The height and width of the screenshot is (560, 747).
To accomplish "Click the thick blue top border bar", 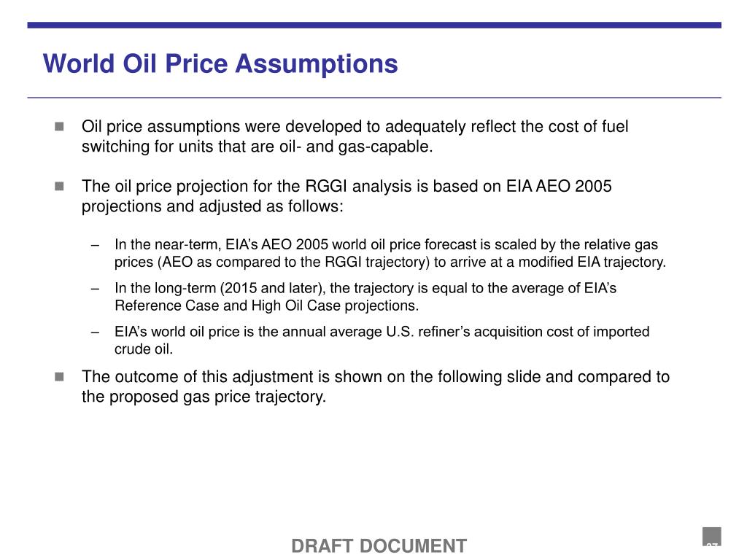I will click(374, 25).
